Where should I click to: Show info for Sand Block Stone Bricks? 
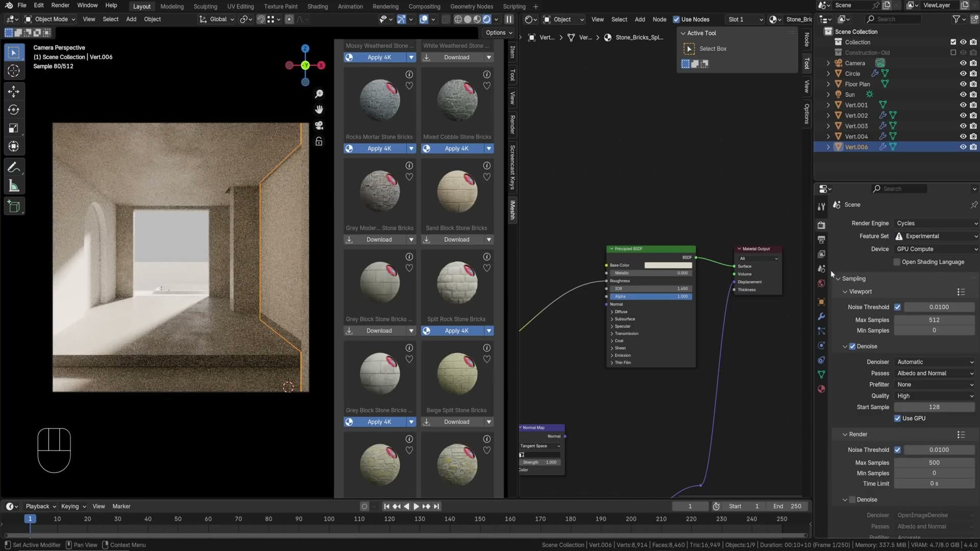click(487, 166)
